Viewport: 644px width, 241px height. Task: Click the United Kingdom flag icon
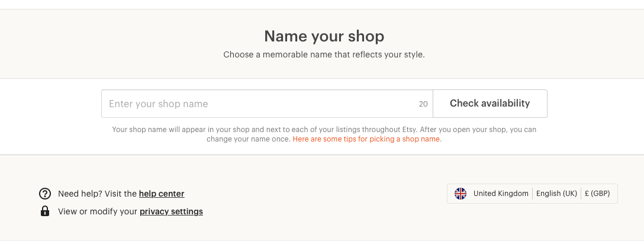(461, 194)
